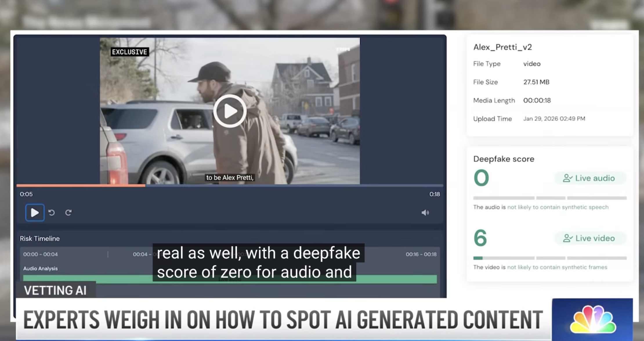Open 'not likely to contain synthetic speech' link
This screenshot has height=341, width=644.
point(558,207)
